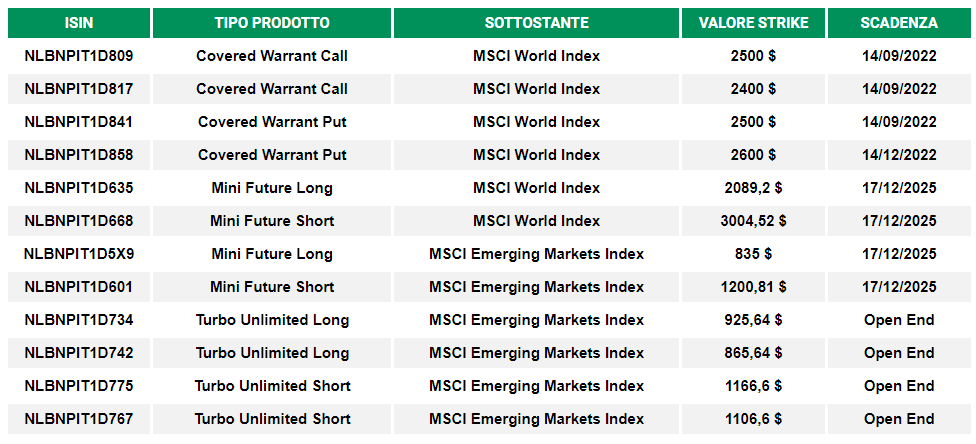Select ISIN NLBNPIT1D809
The width and height of the screenshot is (976, 444).
[x=79, y=56]
